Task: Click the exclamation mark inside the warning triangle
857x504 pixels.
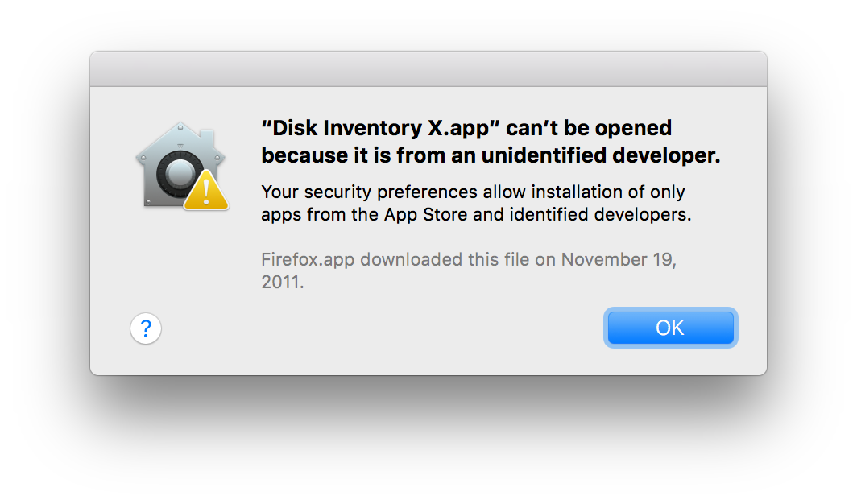Action: (206, 192)
